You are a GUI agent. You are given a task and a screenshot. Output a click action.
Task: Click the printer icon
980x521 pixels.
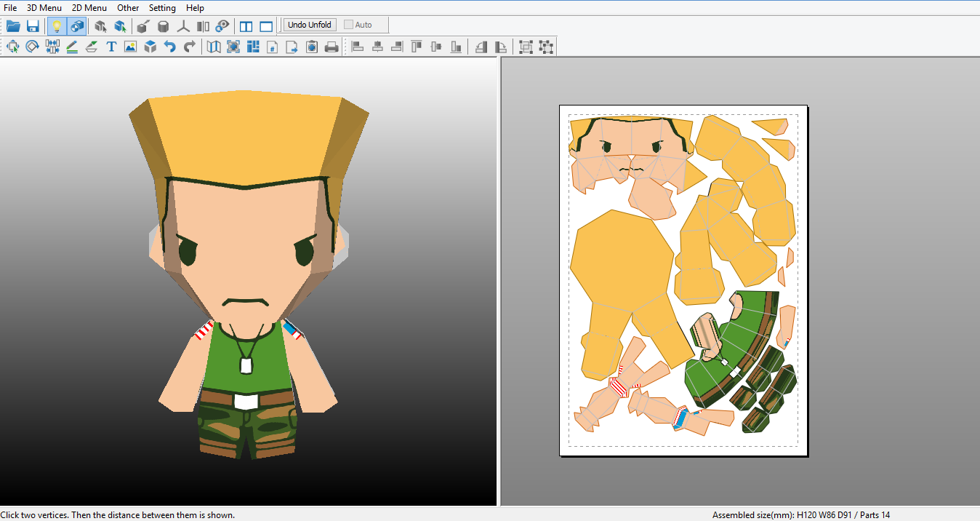(x=332, y=47)
